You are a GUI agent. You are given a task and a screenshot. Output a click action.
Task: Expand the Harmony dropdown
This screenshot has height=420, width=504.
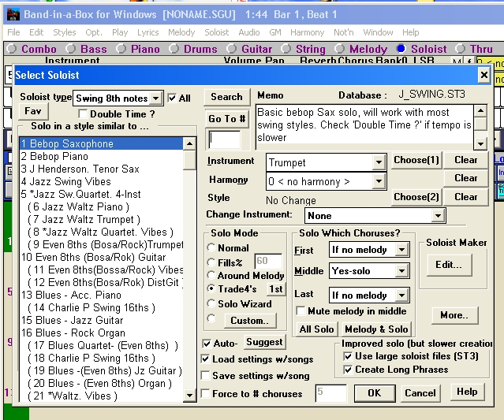[379, 181]
